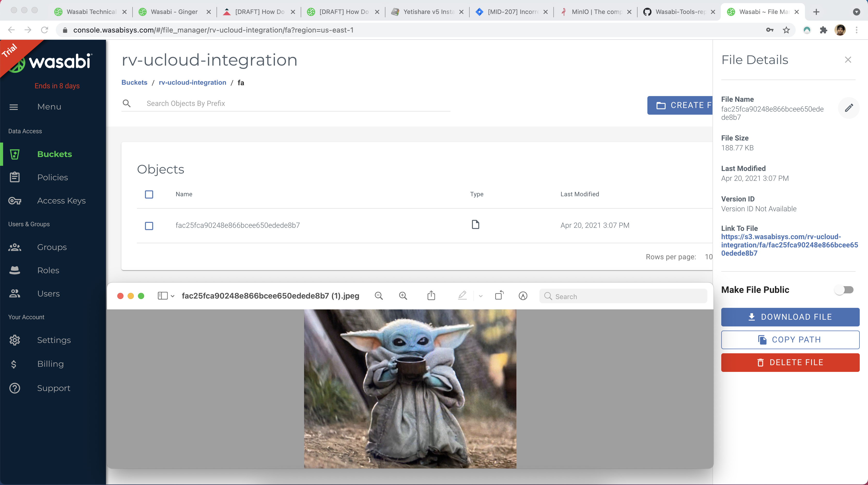This screenshot has height=485, width=868.
Task: Bookmark this page with the star icon
Action: point(786,30)
